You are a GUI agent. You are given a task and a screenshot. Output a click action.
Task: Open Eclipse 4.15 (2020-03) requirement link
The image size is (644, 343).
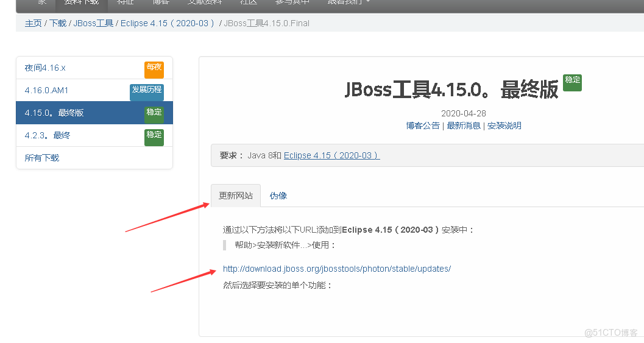pos(332,156)
